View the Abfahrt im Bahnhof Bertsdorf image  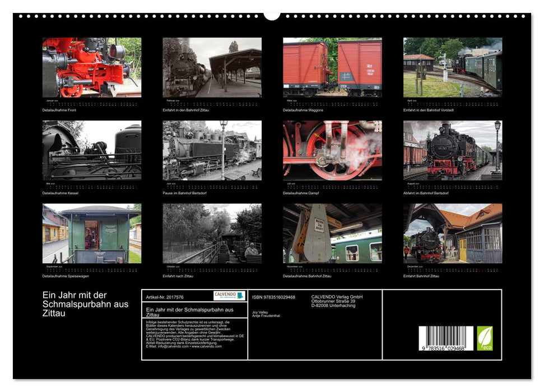point(454,150)
